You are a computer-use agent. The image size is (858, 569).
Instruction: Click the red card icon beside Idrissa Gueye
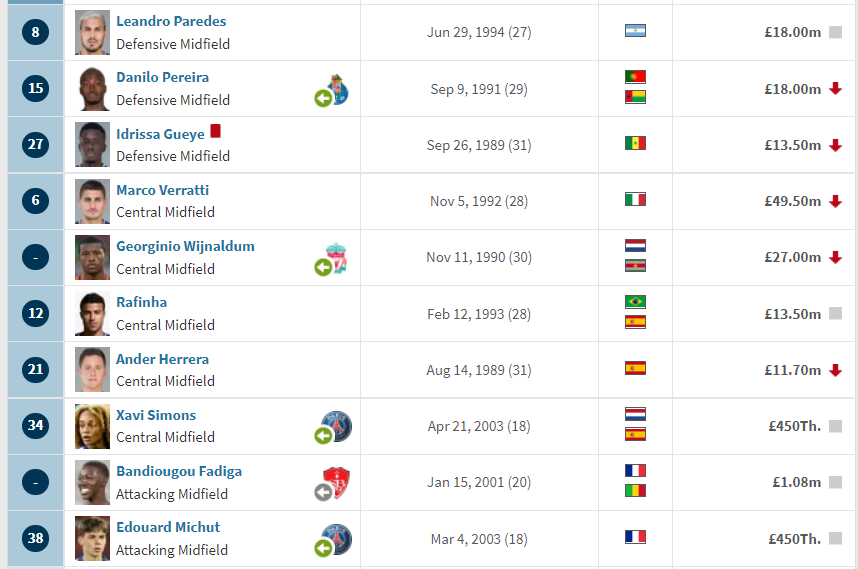(216, 131)
